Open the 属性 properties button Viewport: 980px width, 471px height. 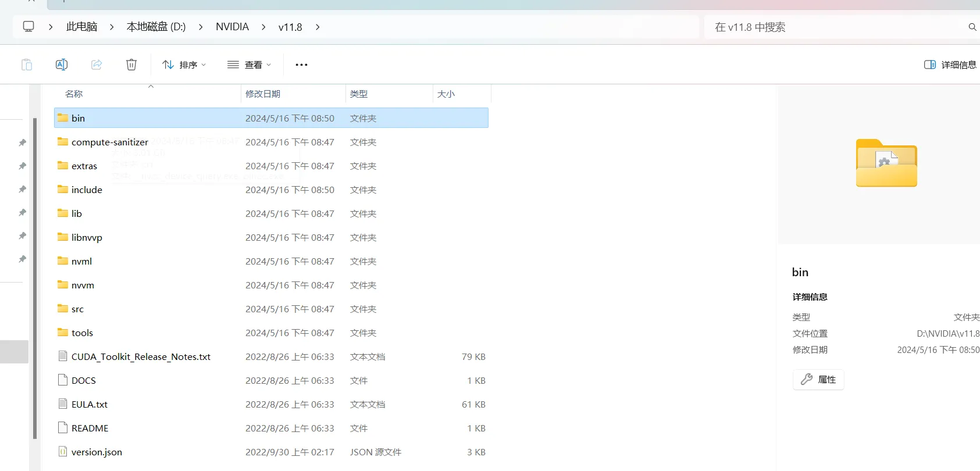click(x=818, y=379)
